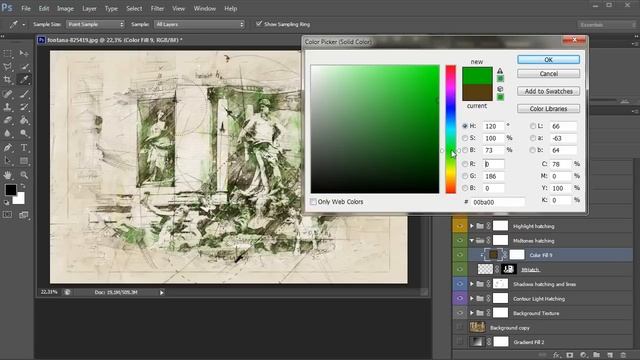This screenshot has width=640, height=360.
Task: Expand the Contour Light Hatching group
Action: coord(472,298)
